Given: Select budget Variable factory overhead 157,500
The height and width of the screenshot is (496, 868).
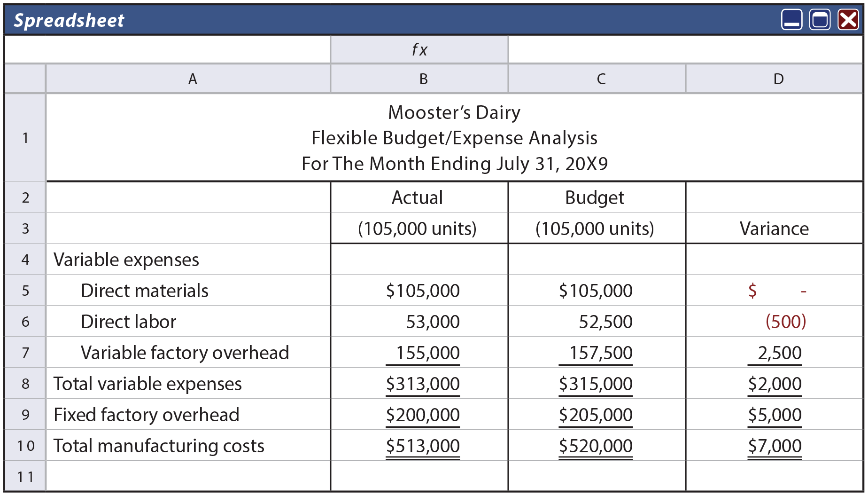Looking at the screenshot, I should click(x=600, y=353).
